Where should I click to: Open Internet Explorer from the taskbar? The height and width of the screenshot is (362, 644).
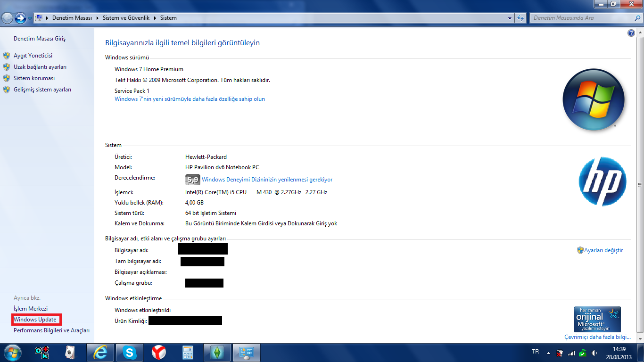click(100, 353)
